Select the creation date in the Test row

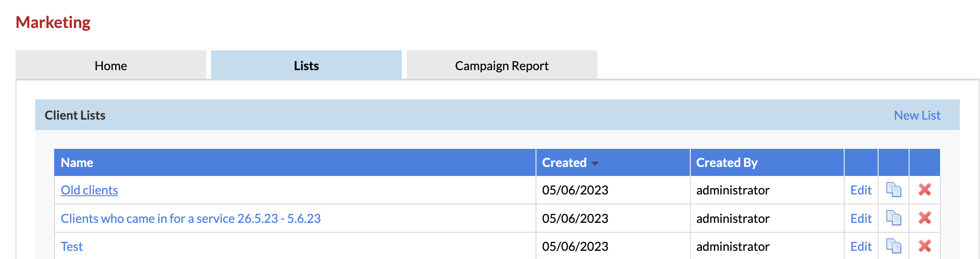coord(575,247)
